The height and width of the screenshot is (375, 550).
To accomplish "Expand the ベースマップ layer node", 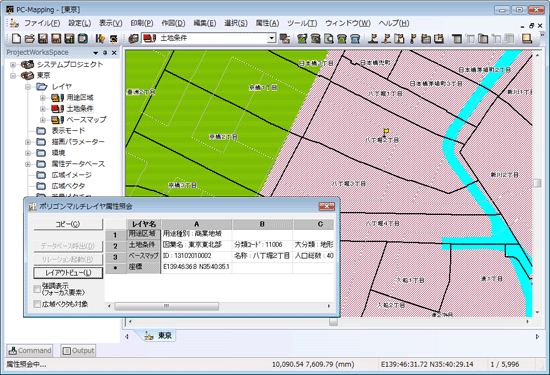I will tap(42, 120).
